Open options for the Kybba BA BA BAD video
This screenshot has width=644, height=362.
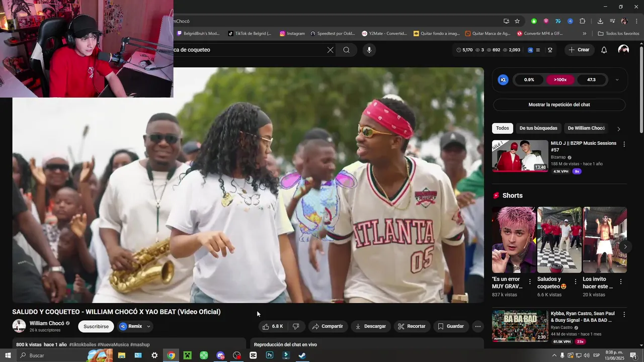(624, 314)
